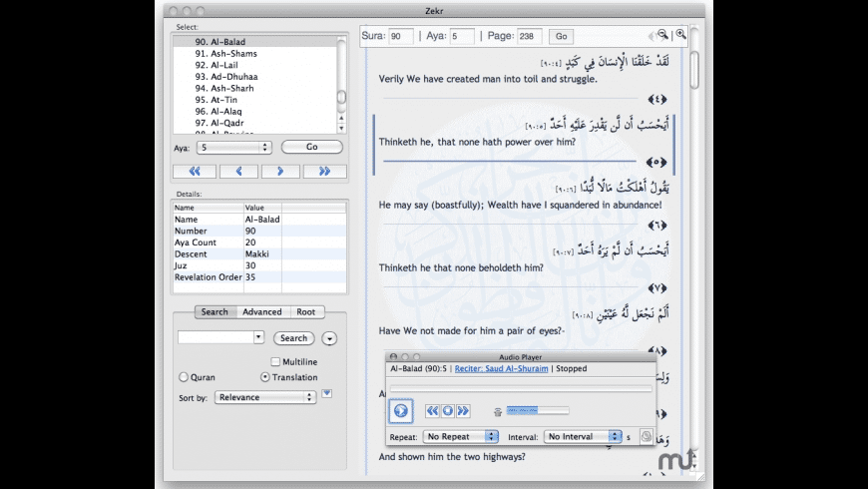Click Go button in the top navigation bar
The height and width of the screenshot is (489, 868).
point(562,36)
